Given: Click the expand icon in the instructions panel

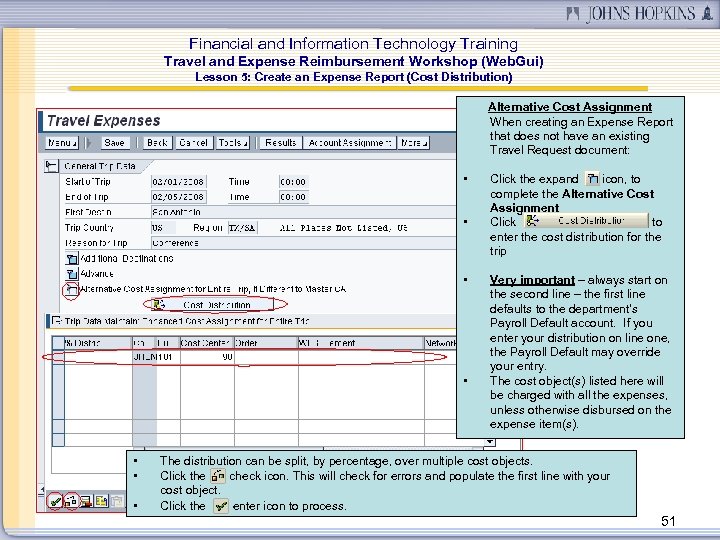Looking at the screenshot, I should 592,178.
